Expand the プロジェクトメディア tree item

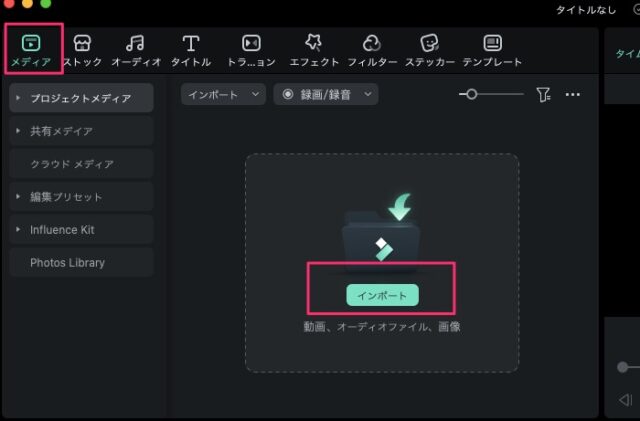19,98
